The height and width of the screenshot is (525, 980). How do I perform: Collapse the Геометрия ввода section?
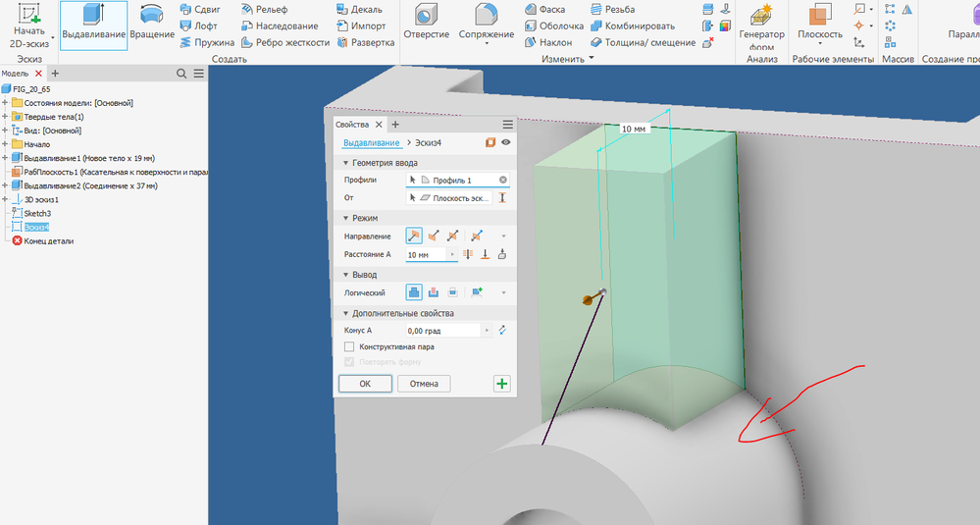(345, 163)
